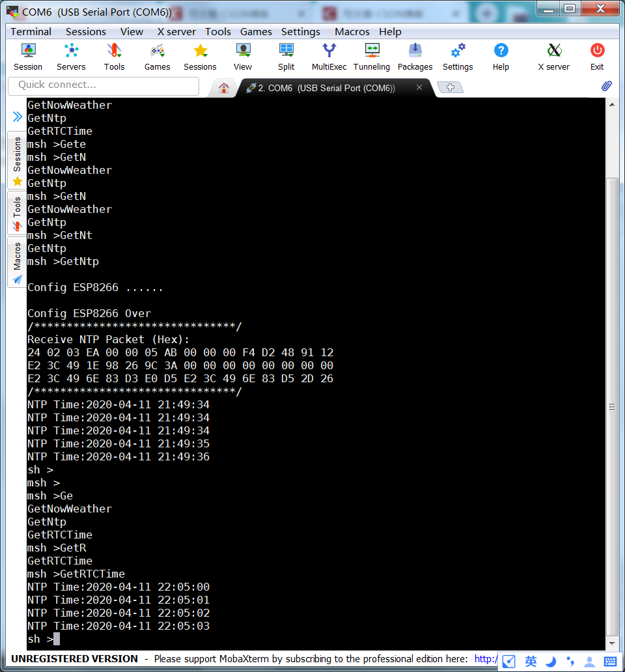Open the Terminal menu
Image resolution: width=625 pixels, height=672 pixels.
pos(31,31)
